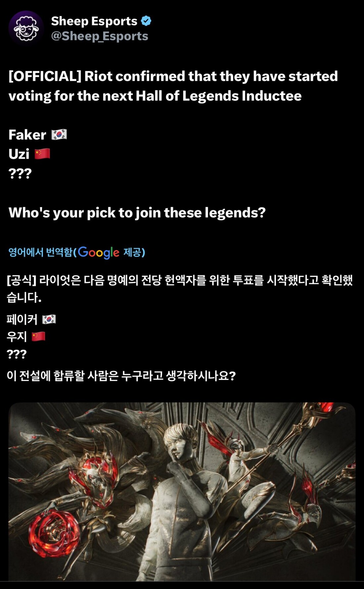The height and width of the screenshot is (589, 364).
Task: Open the Sheep Esports profile avatar
Action: (x=26, y=28)
